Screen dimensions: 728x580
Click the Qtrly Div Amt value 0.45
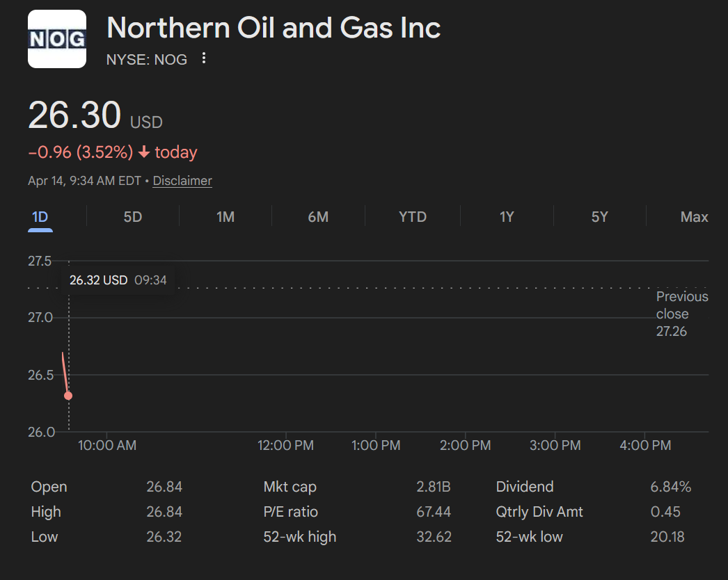click(x=665, y=512)
